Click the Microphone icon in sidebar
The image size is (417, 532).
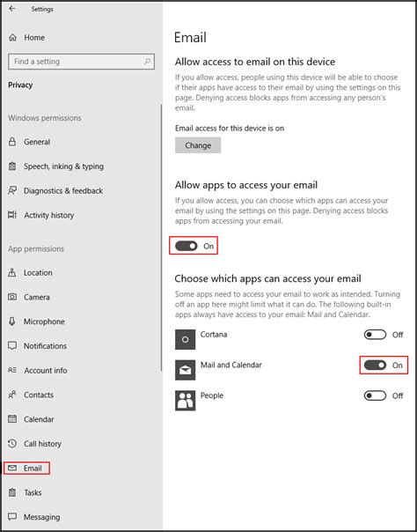click(x=12, y=321)
